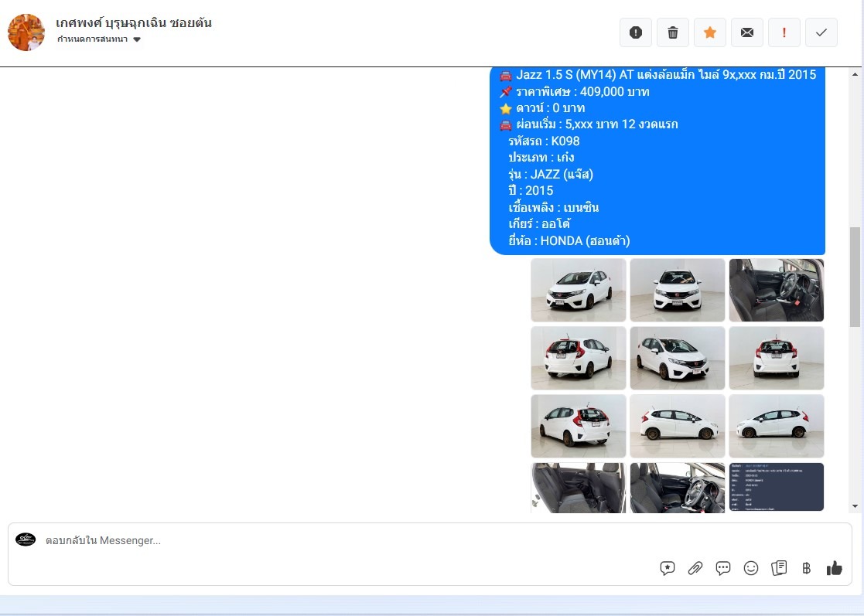Open the emoji picker smiley icon
The height and width of the screenshot is (616, 864).
click(x=751, y=568)
